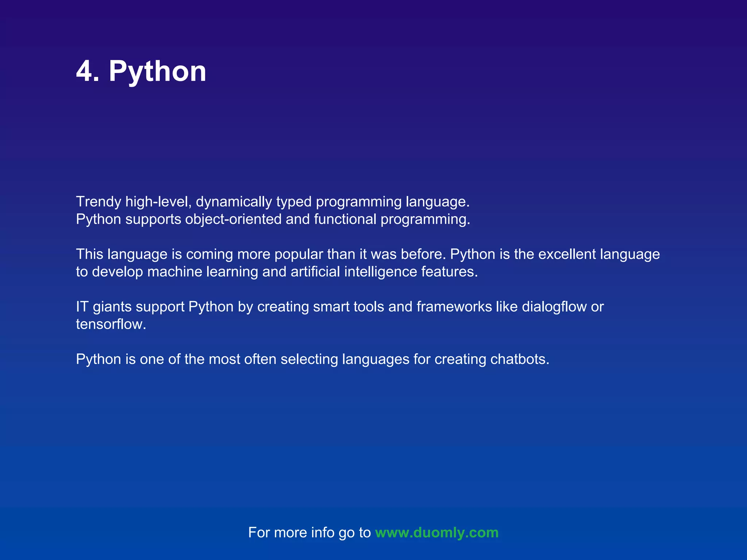Select the 'Python supports object-oriented' sentence
This screenshot has height=560, width=747.
click(273, 219)
